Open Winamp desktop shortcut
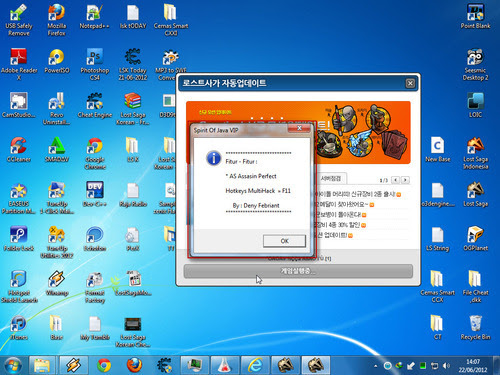Image resolution: width=500 pixels, height=375 pixels. point(56,283)
